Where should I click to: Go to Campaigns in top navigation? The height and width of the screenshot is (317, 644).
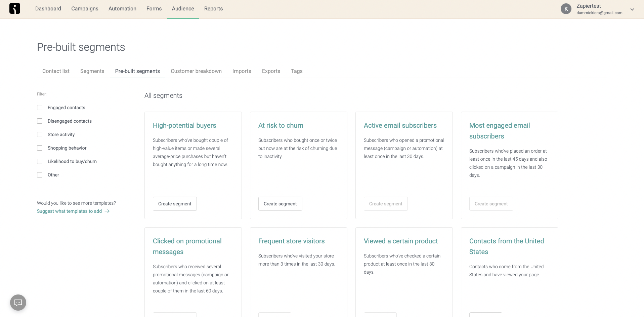click(85, 8)
